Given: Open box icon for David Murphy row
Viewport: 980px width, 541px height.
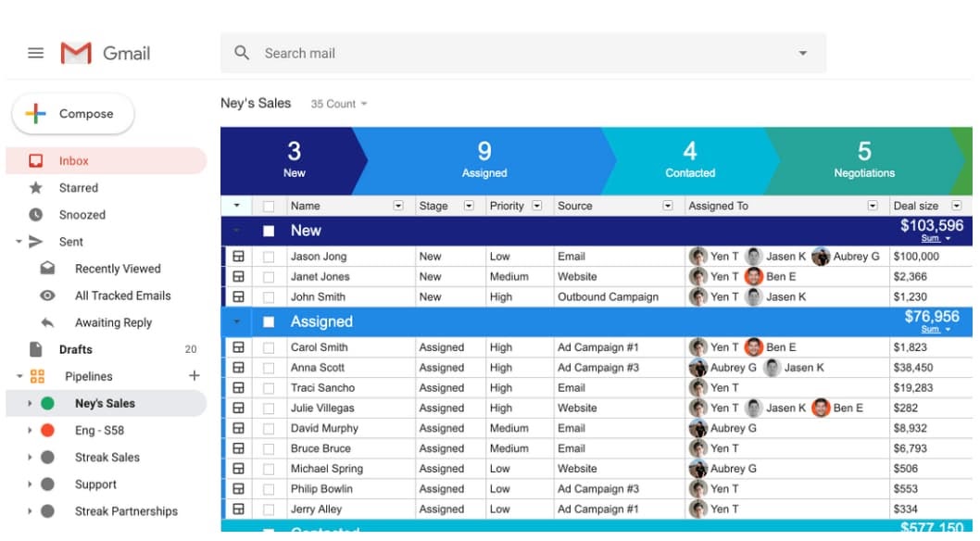Looking at the screenshot, I should [x=238, y=428].
